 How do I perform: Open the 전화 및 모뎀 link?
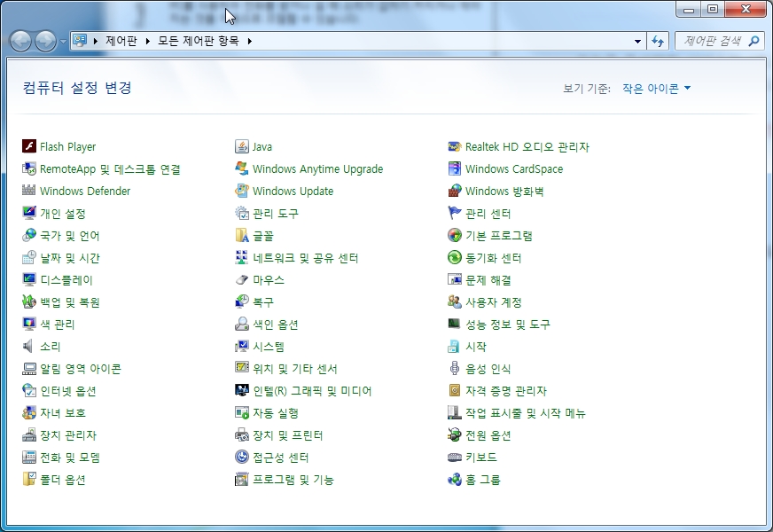70,458
